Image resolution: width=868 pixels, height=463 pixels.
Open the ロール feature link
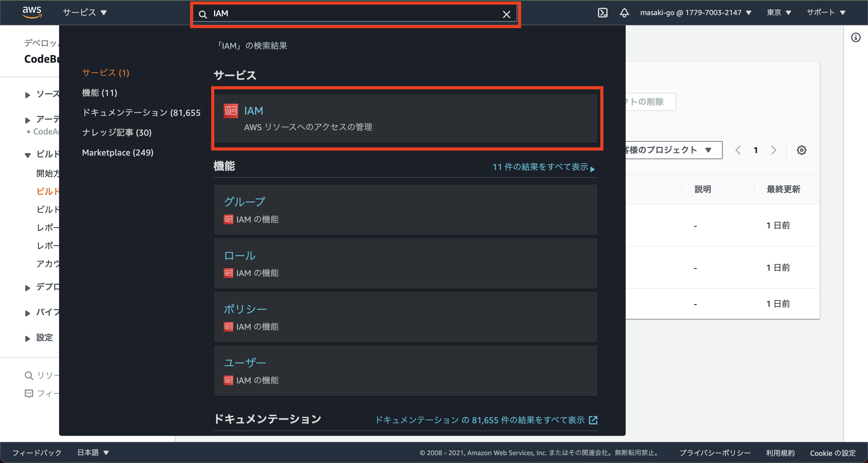pos(239,256)
